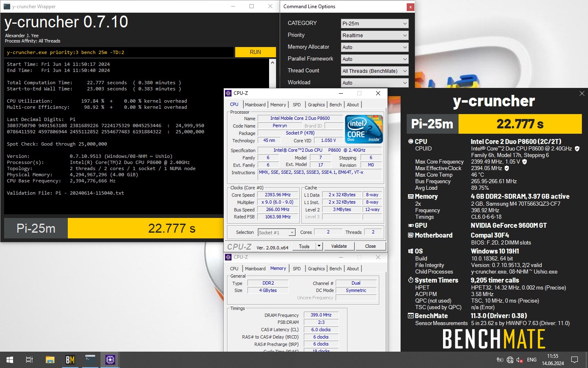Open SPD tab in upper CPU-Z
Viewport: 588px width, 368px height.
click(297, 105)
